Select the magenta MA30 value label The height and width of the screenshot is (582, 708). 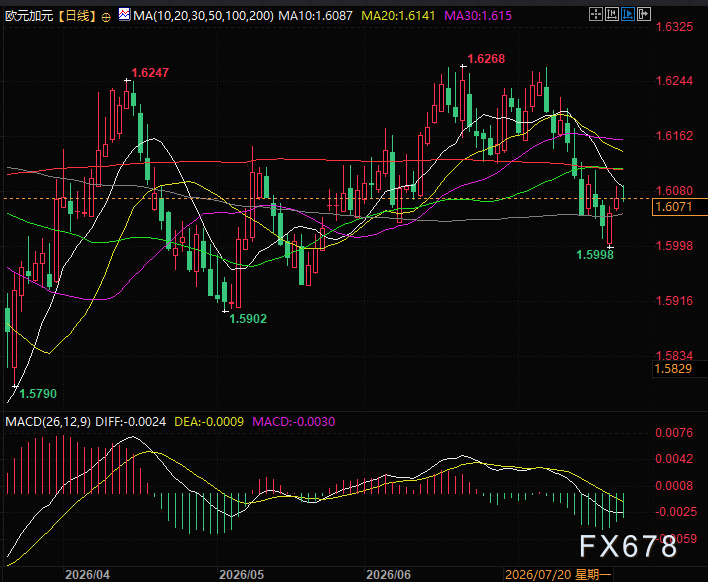click(x=478, y=16)
